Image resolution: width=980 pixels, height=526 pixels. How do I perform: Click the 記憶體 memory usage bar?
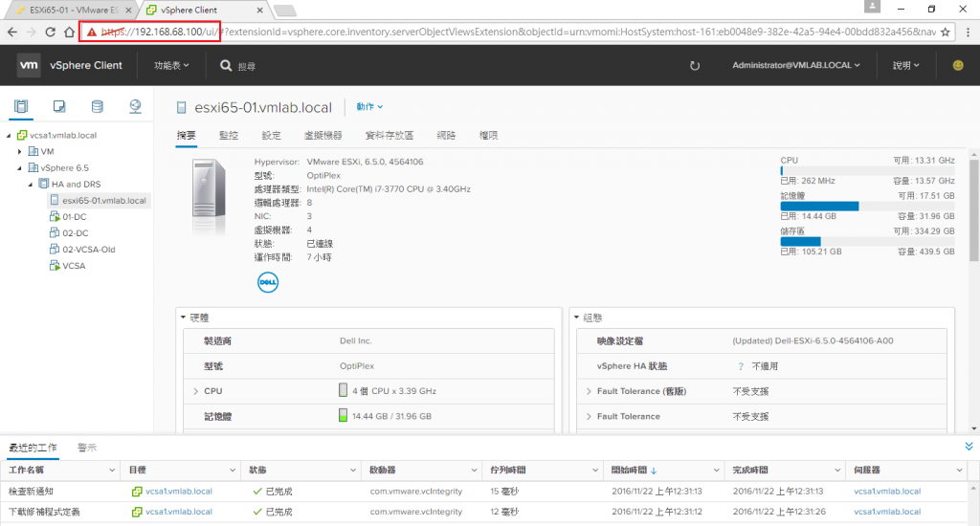click(x=867, y=207)
